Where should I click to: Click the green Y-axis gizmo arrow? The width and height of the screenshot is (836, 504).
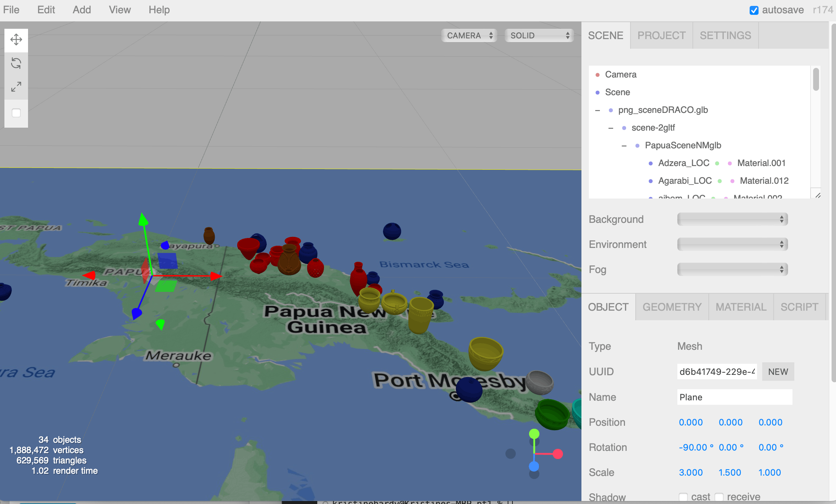[x=143, y=219]
